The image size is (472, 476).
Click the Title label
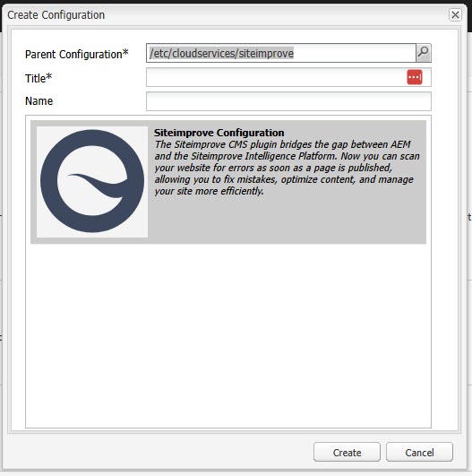[x=39, y=78]
